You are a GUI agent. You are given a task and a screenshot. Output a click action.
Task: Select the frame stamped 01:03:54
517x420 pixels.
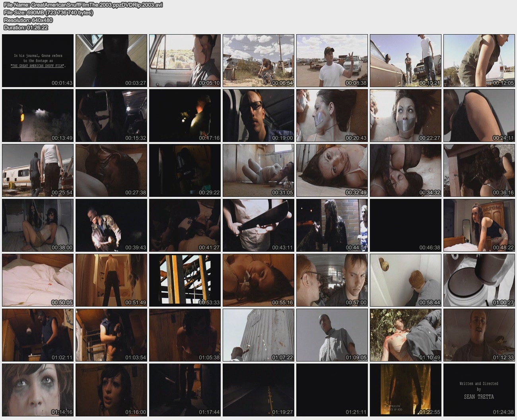(111, 335)
